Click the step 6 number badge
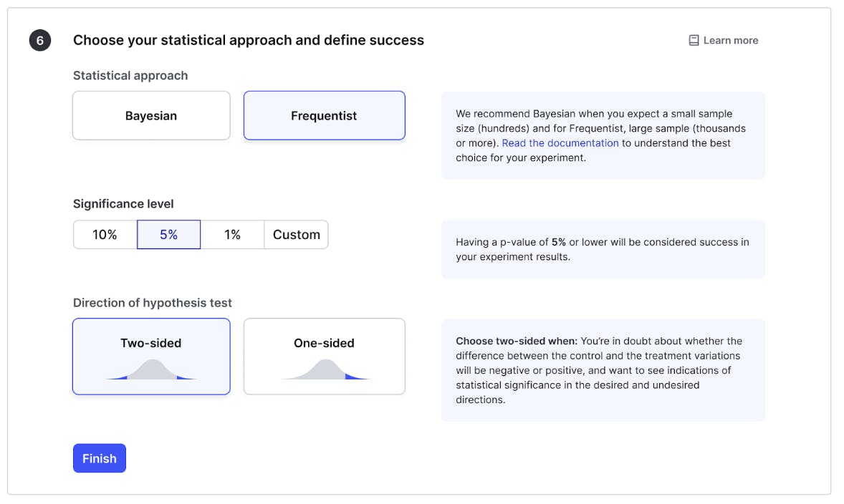 pos(40,41)
